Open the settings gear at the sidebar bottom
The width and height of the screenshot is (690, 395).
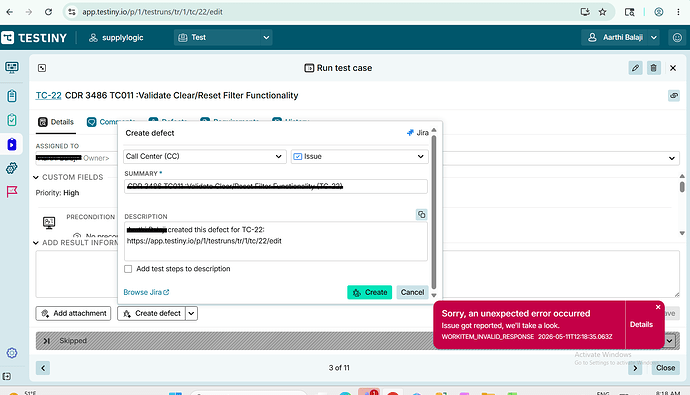pos(12,353)
